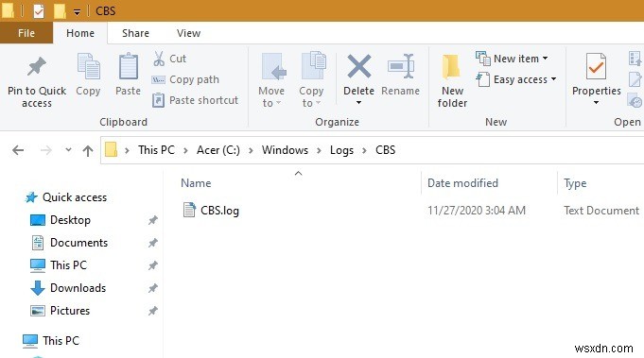Unpin Documents using its pin icon
Screen dimensions: 644x358
pos(153,243)
